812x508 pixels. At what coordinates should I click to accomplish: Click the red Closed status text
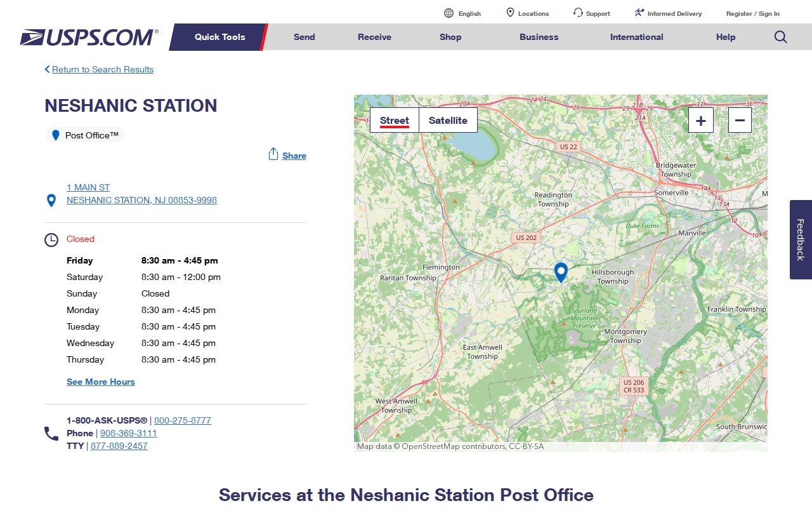point(81,239)
